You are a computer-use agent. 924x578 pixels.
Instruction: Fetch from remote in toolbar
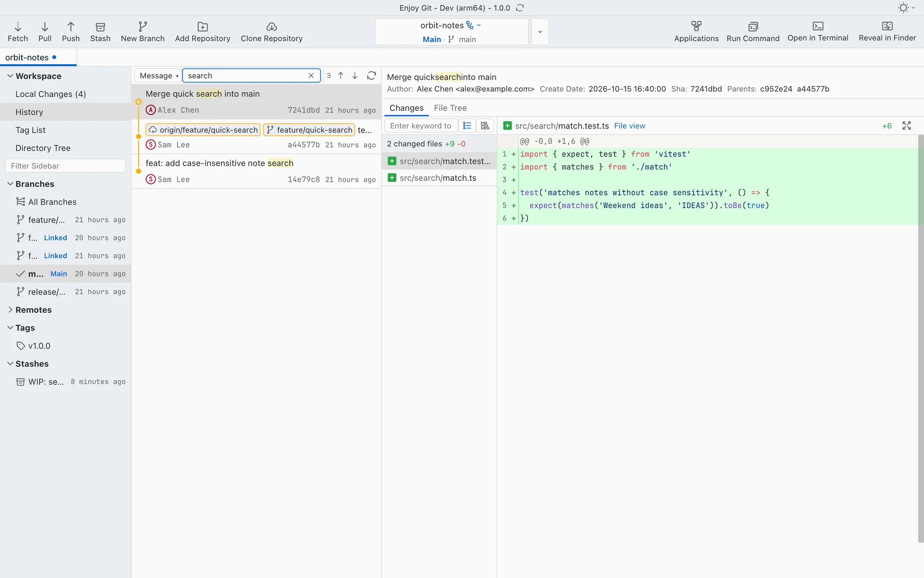tap(18, 32)
